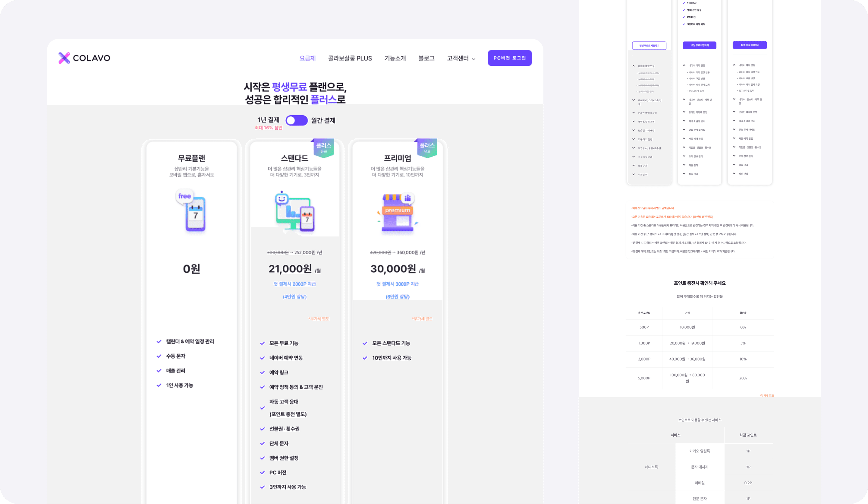The width and height of the screenshot is (868, 504).
Task: Click the PC버전 로그인 button
Action: [509, 58]
